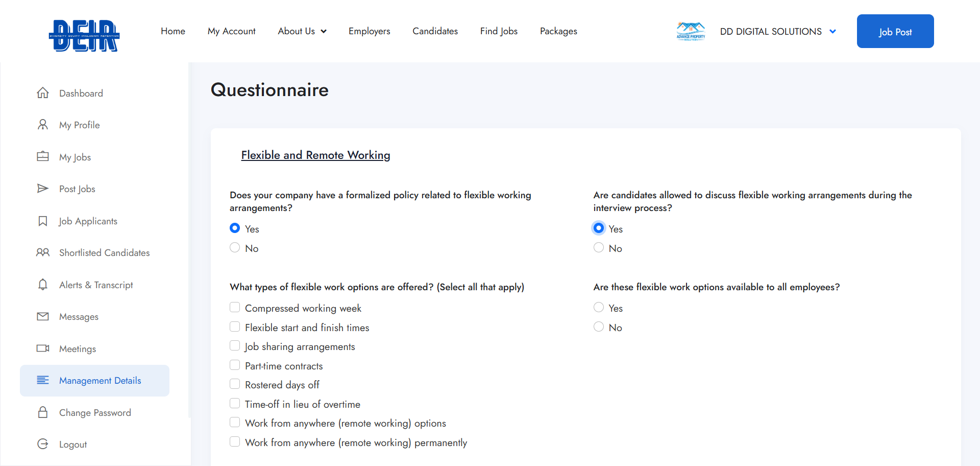The height and width of the screenshot is (466, 980).
Task: Tick Part-time contracts option
Action: (235, 365)
